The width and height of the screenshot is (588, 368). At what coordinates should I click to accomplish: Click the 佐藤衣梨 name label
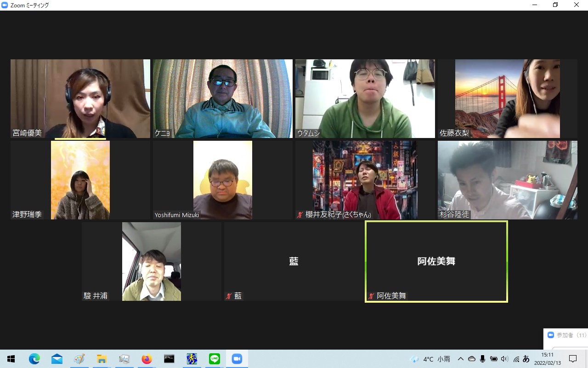point(454,133)
